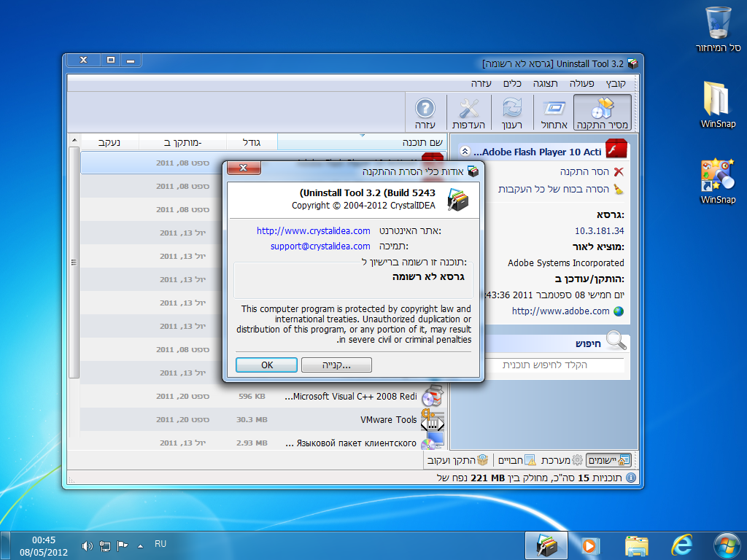The image size is (747, 560).
Task: Open the File menu (קובץ)
Action: 616,83
